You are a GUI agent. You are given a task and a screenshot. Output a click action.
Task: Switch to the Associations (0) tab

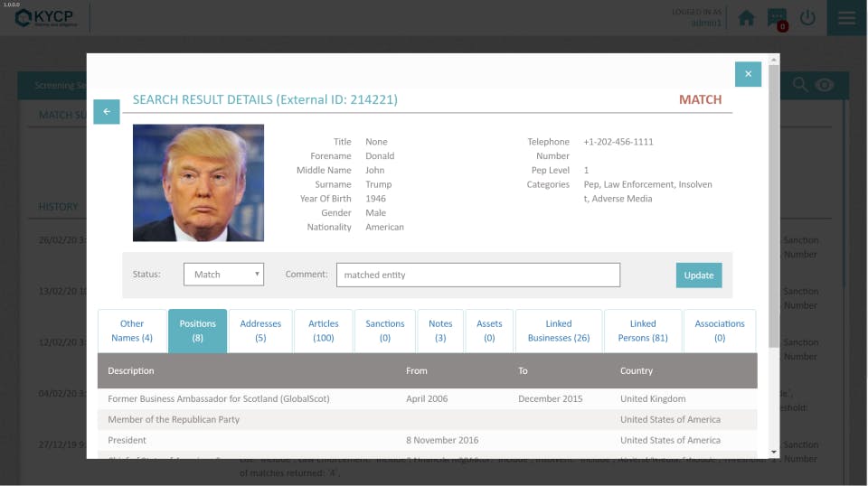tap(720, 331)
